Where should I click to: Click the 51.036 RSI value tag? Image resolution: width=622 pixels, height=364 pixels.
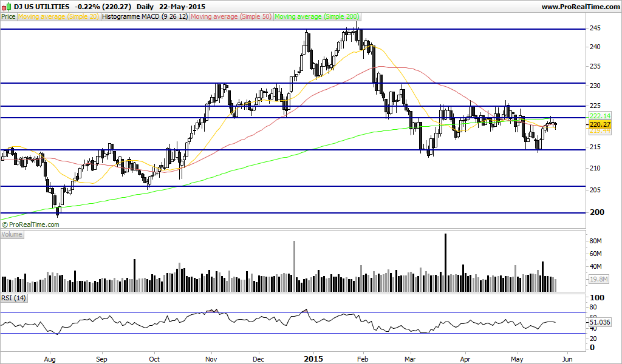point(600,322)
